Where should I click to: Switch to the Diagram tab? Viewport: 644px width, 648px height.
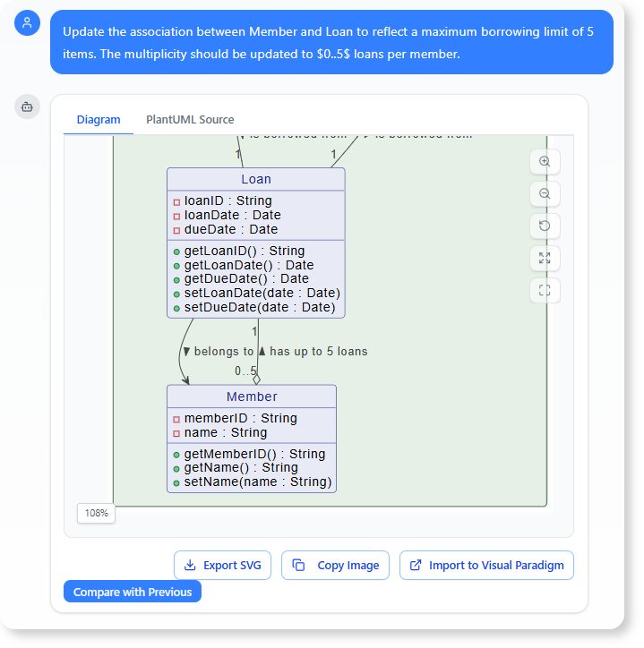point(99,120)
